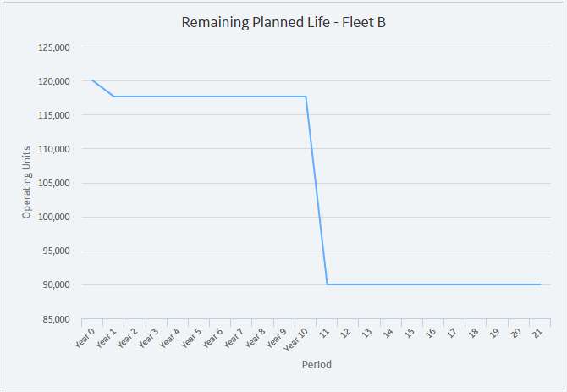
Task: Click the Year 5 period label
Action: (190, 338)
